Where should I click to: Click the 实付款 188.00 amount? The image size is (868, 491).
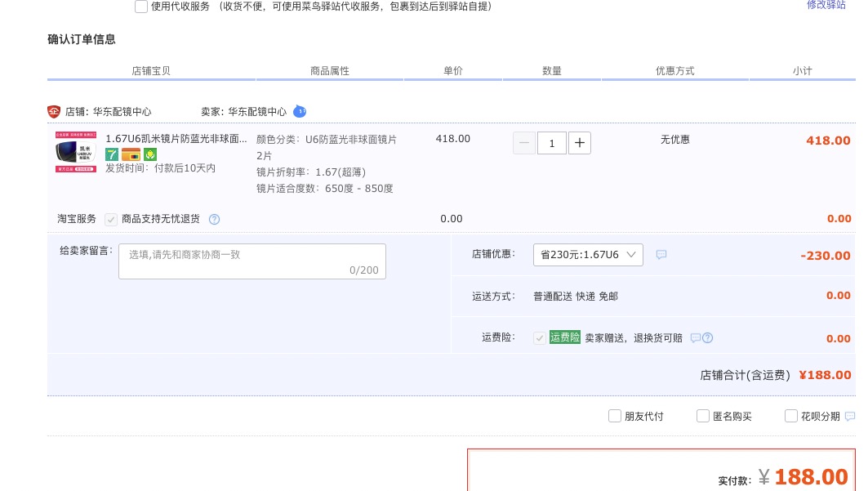(812, 476)
